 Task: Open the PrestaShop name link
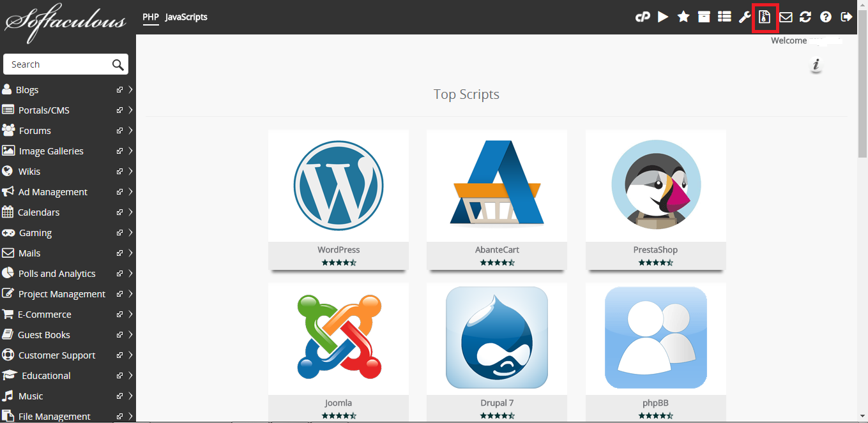[656, 249]
